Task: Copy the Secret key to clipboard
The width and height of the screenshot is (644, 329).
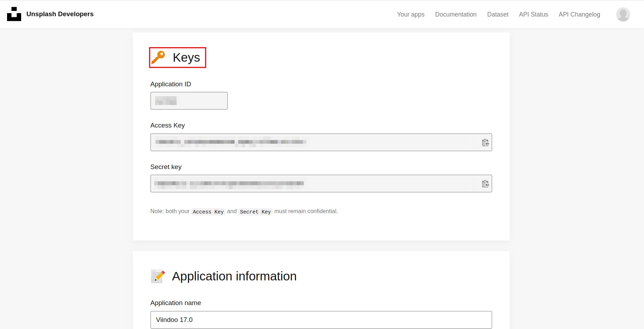Action: click(485, 184)
